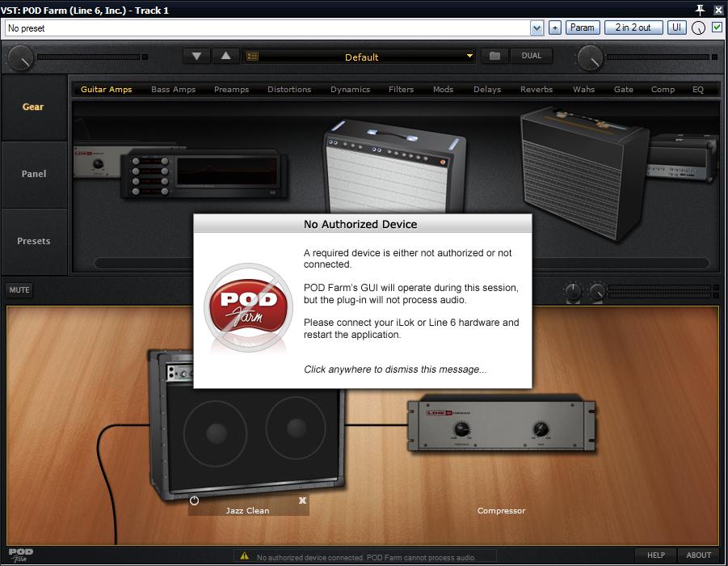Screen dimensions: 728x566
Task: Toggle the MUTE button
Action: (x=19, y=290)
